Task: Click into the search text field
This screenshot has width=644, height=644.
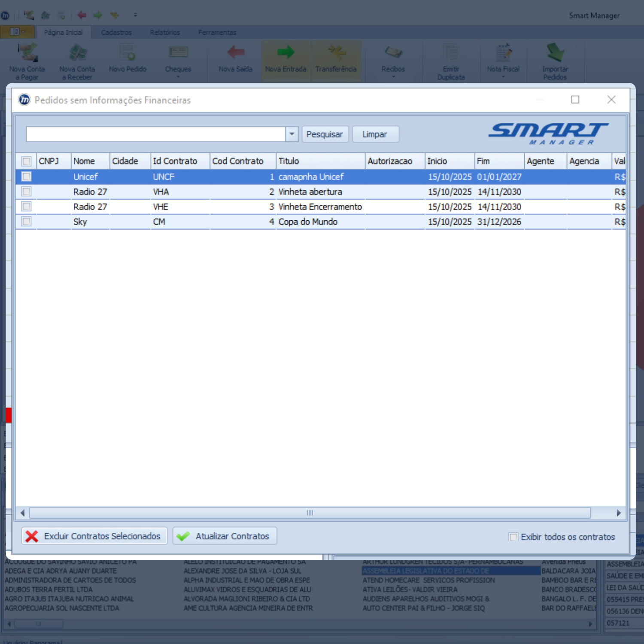Action: pyautogui.click(x=156, y=134)
